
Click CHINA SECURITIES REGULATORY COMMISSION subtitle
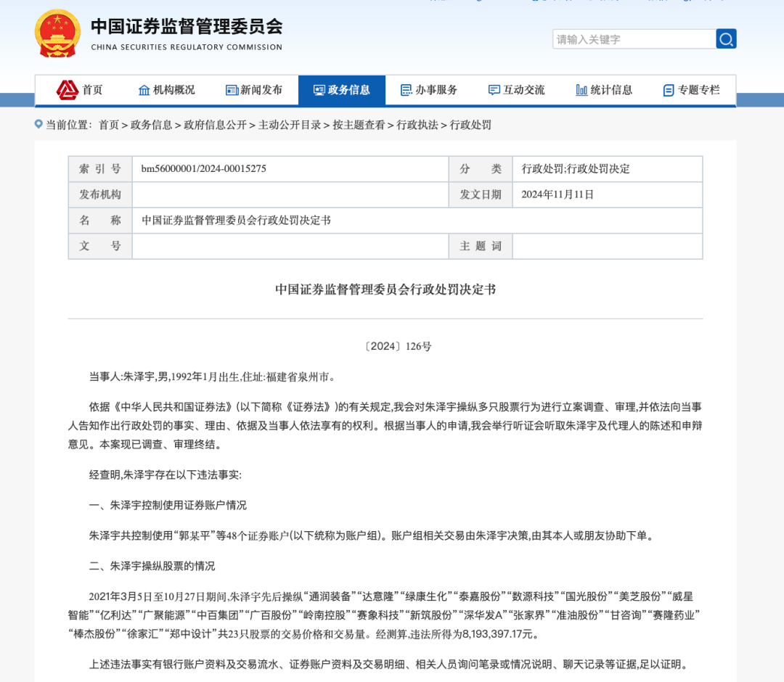(187, 47)
